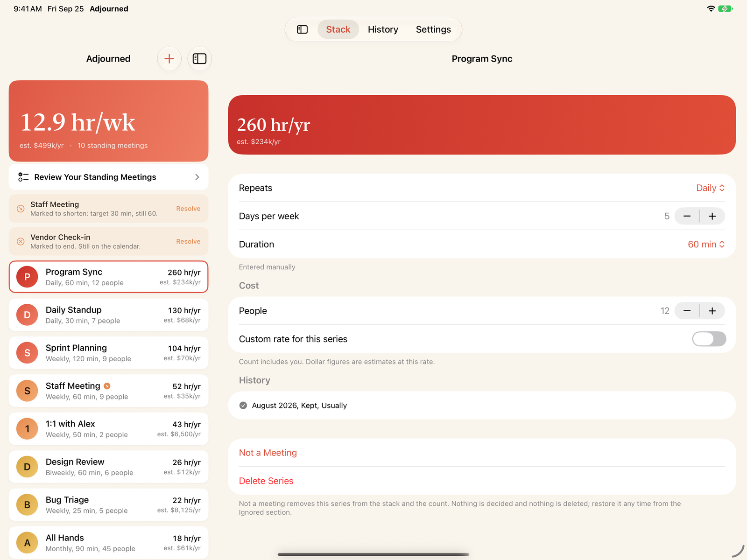Open the Duration 60 min dropdown
Viewport: 747px width, 560px height.
coord(706,245)
